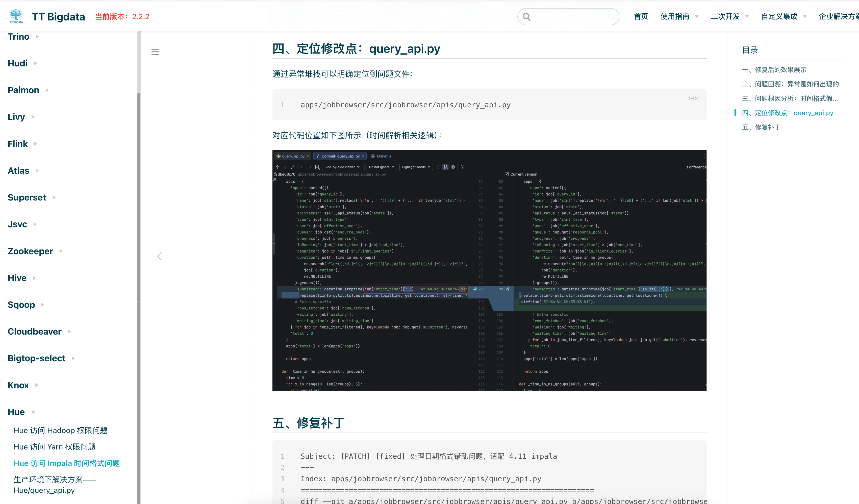Screen dimensions: 859x504
Task: Click the TT Bigdata logo icon
Action: (16, 16)
